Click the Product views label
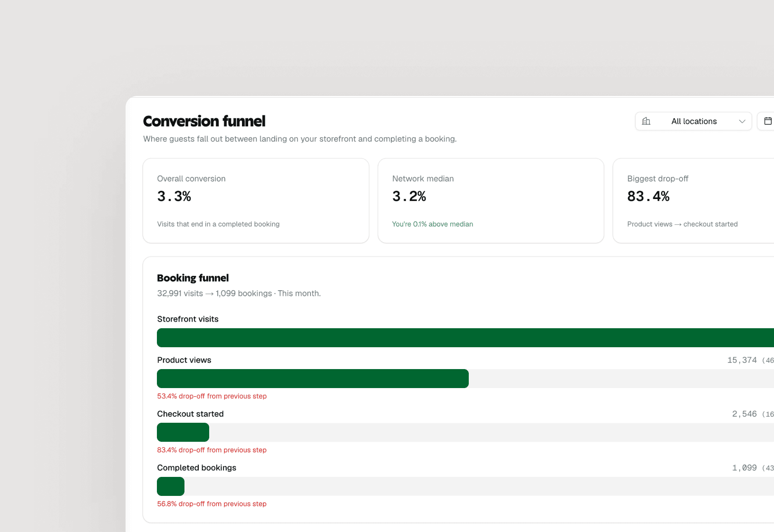The width and height of the screenshot is (774, 532). click(x=184, y=360)
